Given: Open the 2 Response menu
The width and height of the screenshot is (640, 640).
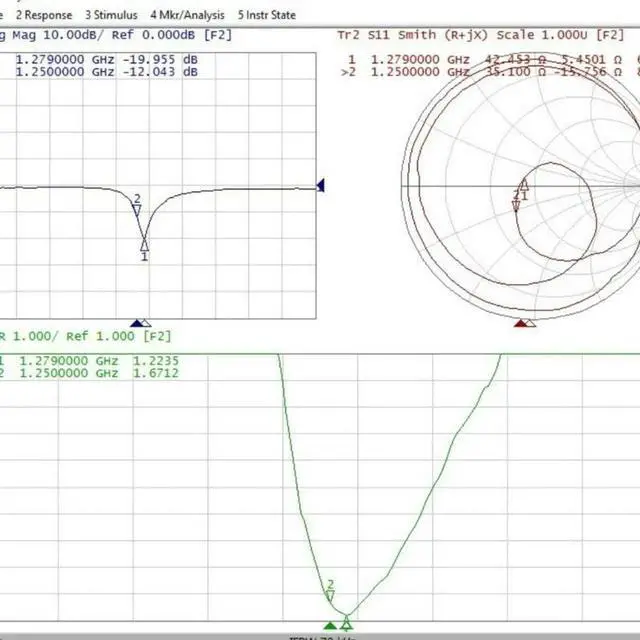Looking at the screenshot, I should point(42,15).
